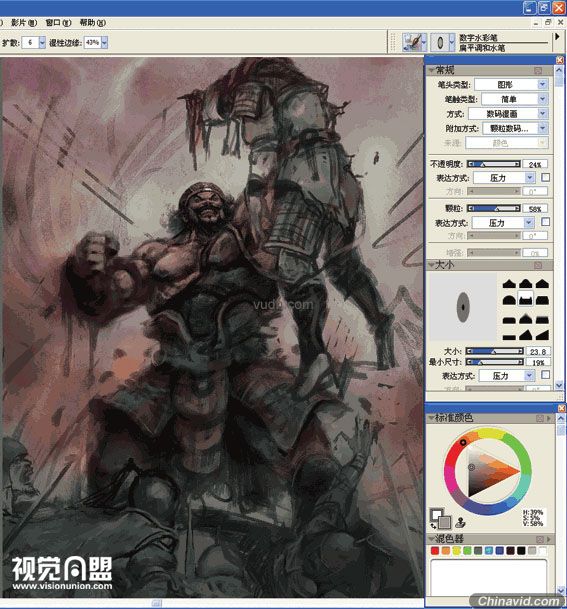Screen dimensions: 567x609
Task: Open the 方式 method dropdown
Action: [508, 113]
